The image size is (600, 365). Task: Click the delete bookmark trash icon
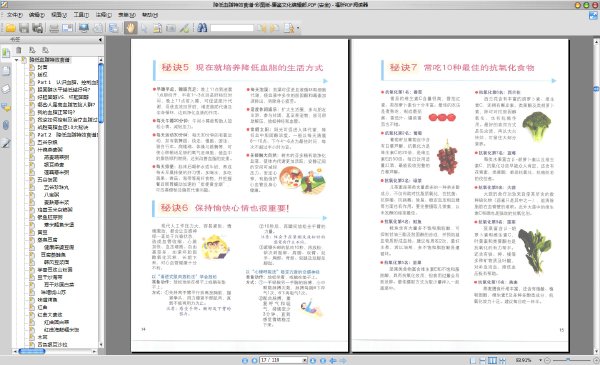18,50
